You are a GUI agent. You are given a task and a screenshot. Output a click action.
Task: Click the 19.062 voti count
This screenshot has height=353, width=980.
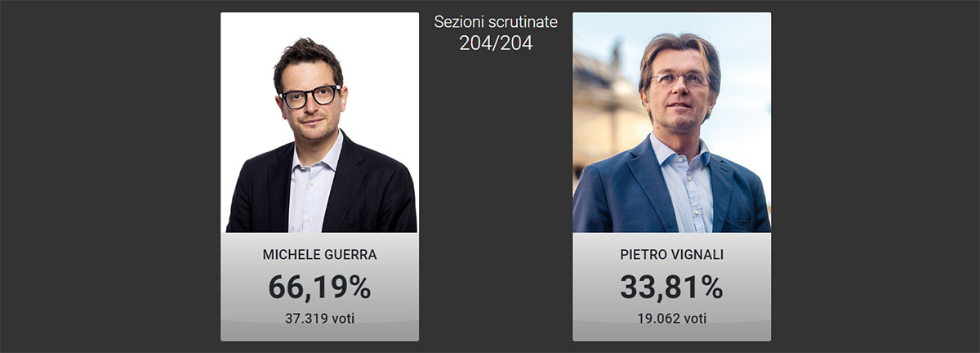click(x=671, y=318)
